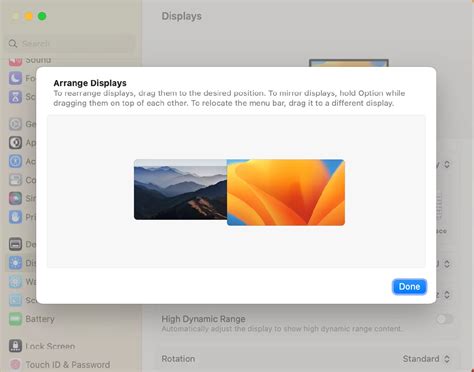Select Touch ID & Password in sidebar
The width and height of the screenshot is (474, 372).
[59, 365]
